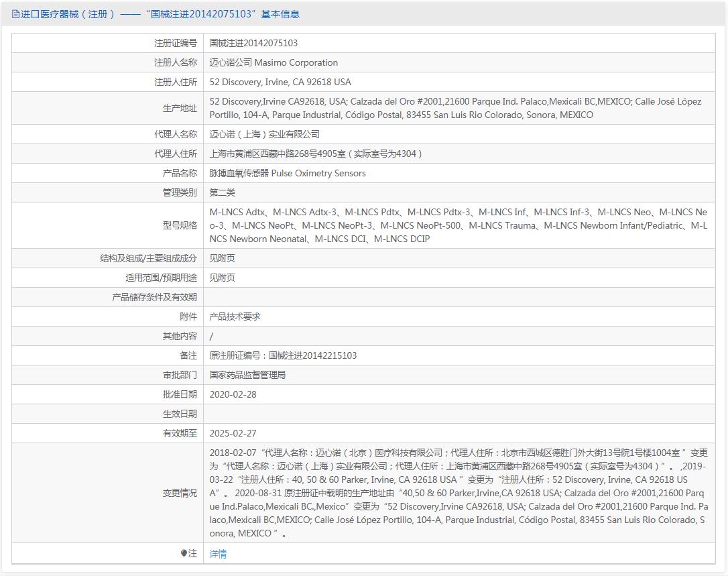
Task: Select 国家药品监督管理局 approval department
Action: point(247,376)
